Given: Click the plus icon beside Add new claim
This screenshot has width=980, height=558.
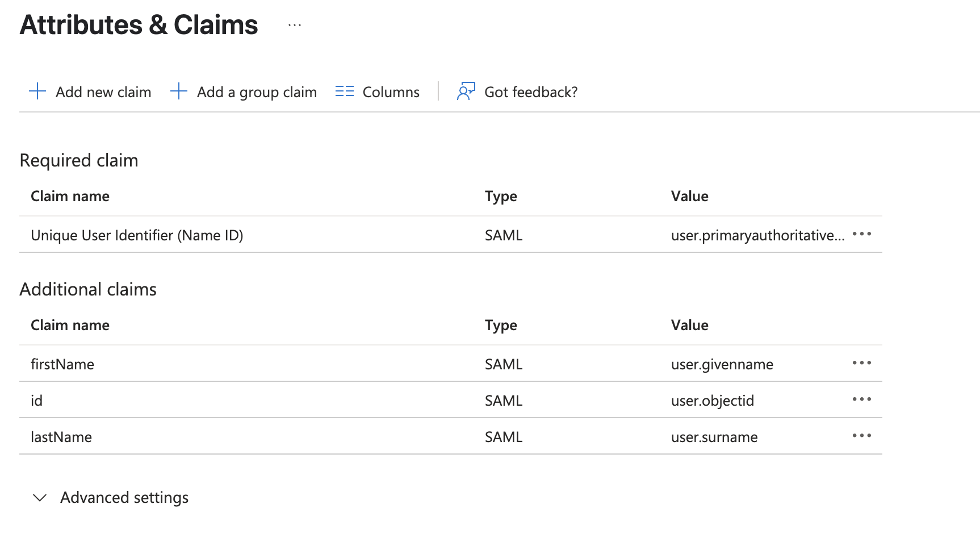Looking at the screenshot, I should (37, 91).
